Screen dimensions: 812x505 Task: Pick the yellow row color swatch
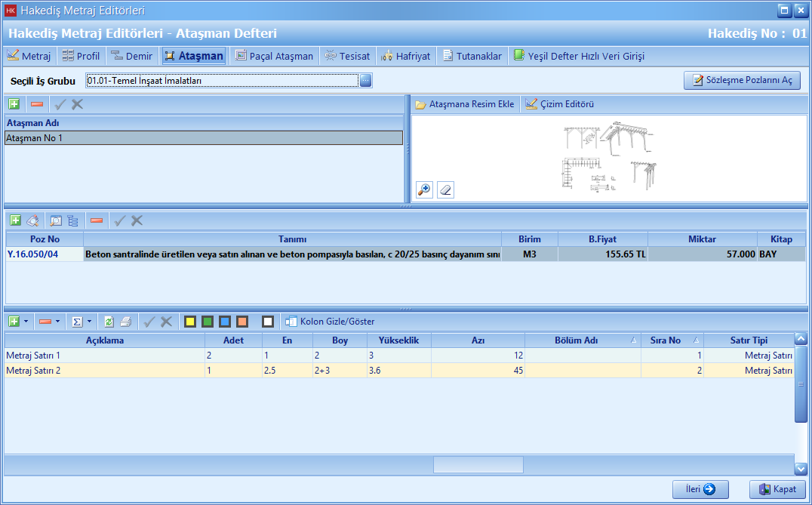pyautogui.click(x=190, y=322)
